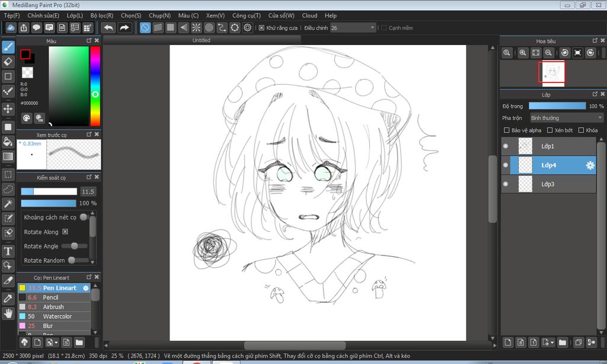The image size is (607, 364).
Task: Open add-layer type dropdown arrow
Action: pyautogui.click(x=552, y=343)
